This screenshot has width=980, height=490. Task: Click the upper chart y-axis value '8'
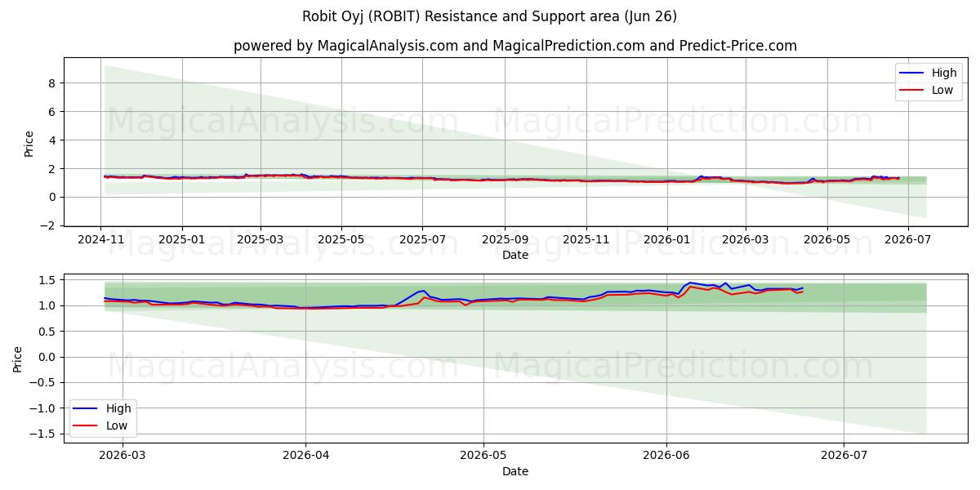coord(51,82)
